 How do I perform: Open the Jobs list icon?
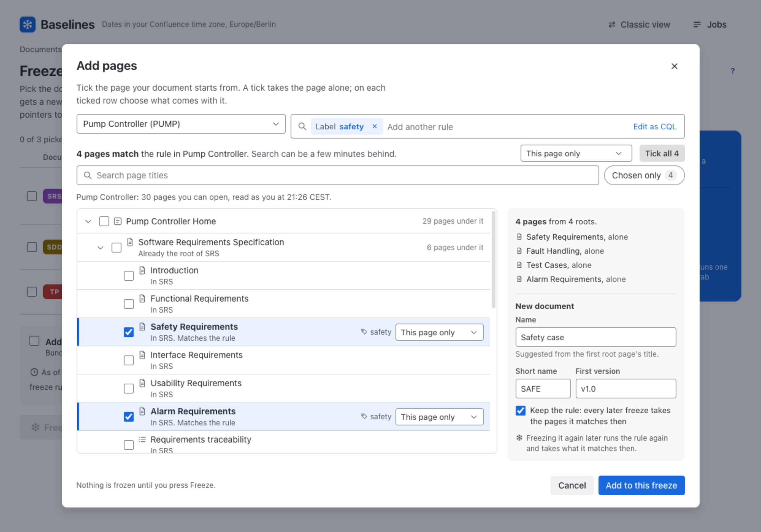[x=697, y=25]
